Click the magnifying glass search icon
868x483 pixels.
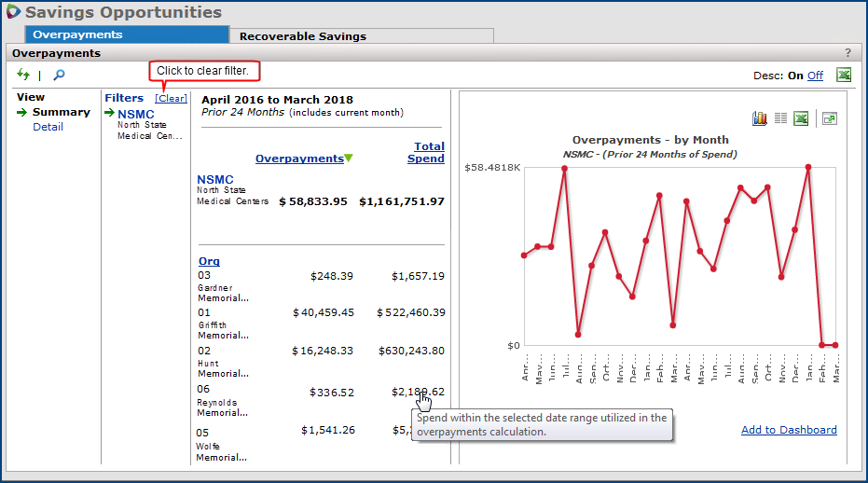pyautogui.click(x=58, y=76)
